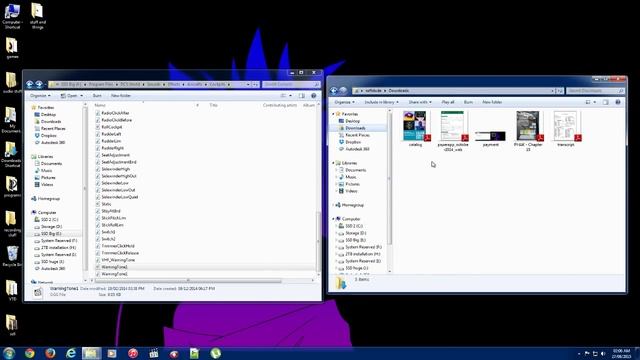The width and height of the screenshot is (640, 360).
Task: Jump to Program Files in the breadcrumb
Action: click(x=100, y=84)
